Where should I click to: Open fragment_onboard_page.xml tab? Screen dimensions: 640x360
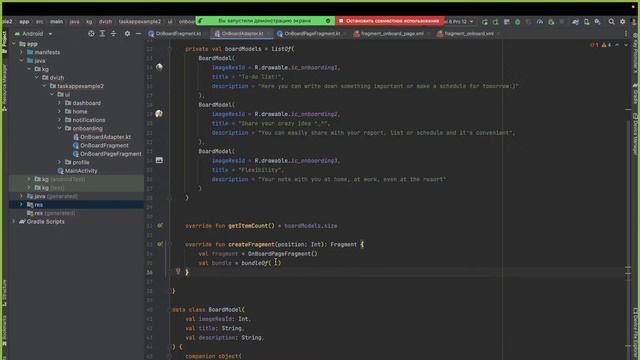click(x=391, y=33)
